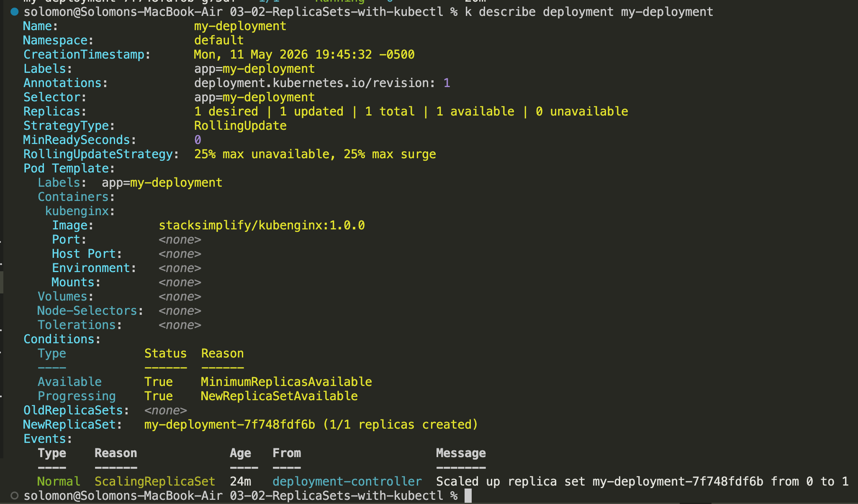858x504 pixels.
Task: Click '25% max unavailable, 25% max surge'
Action: click(315, 154)
